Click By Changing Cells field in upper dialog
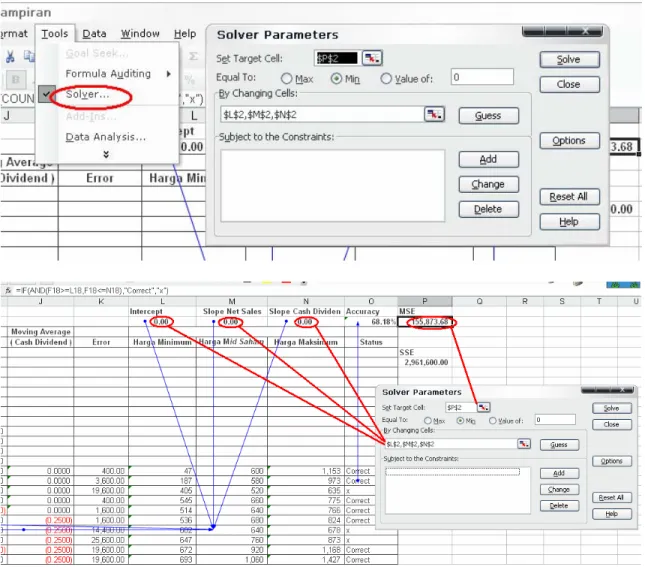645x567 pixels. [322, 114]
